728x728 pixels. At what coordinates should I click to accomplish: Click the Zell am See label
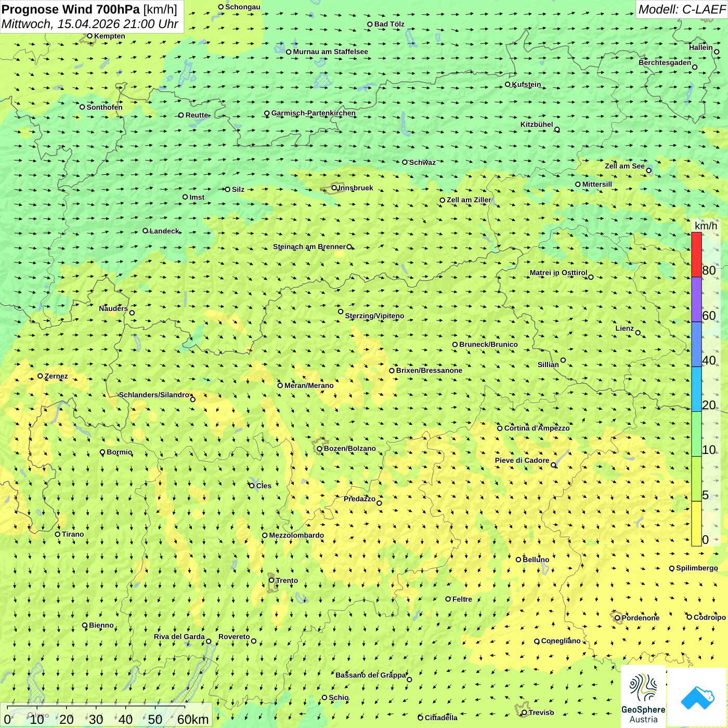[x=625, y=166]
